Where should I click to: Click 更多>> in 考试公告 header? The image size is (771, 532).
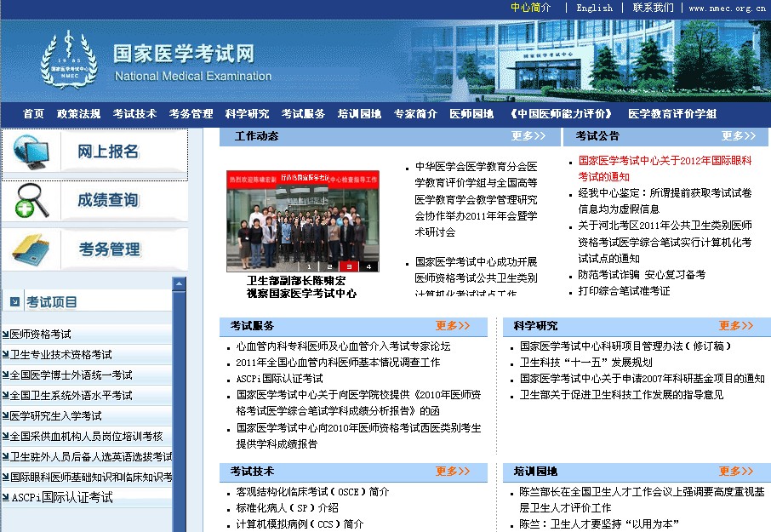point(739,135)
